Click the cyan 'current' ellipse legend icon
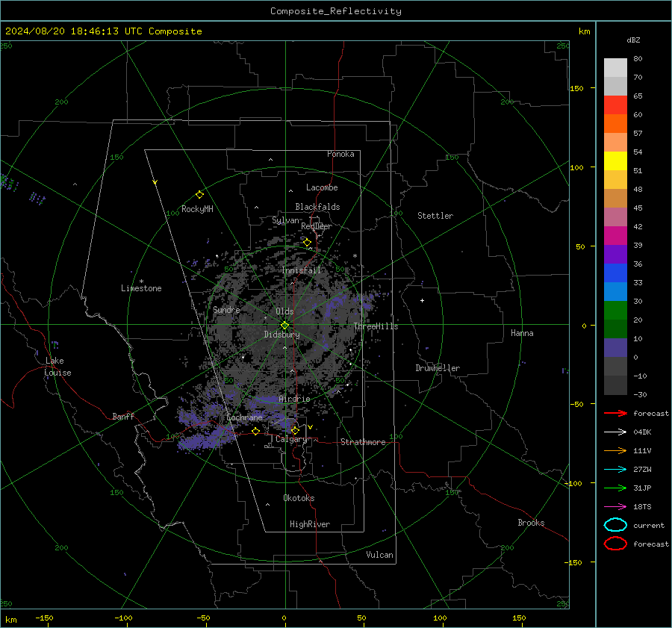Image resolution: width=672 pixels, height=628 pixels. point(615,525)
